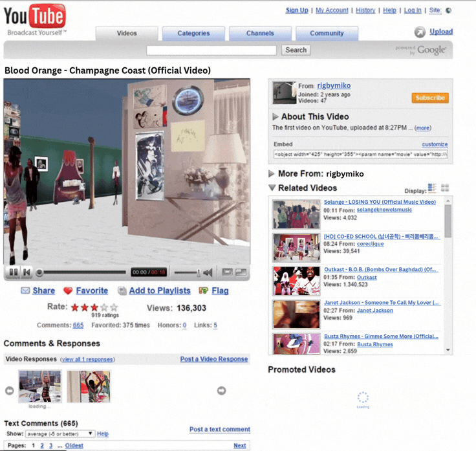Click the customize embed link
Image resolution: width=476 pixels, height=451 pixels.
click(435, 144)
